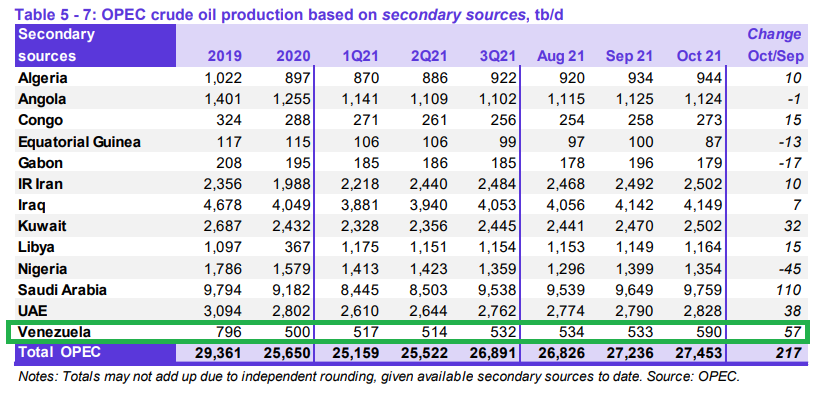Click the Sep 21 column header
Image resolution: width=825 pixels, height=396 pixels.
point(630,56)
